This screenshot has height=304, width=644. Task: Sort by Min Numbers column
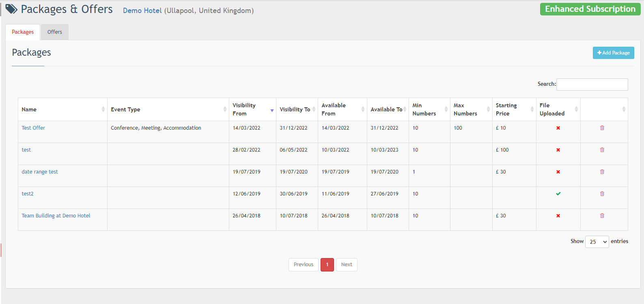429,109
